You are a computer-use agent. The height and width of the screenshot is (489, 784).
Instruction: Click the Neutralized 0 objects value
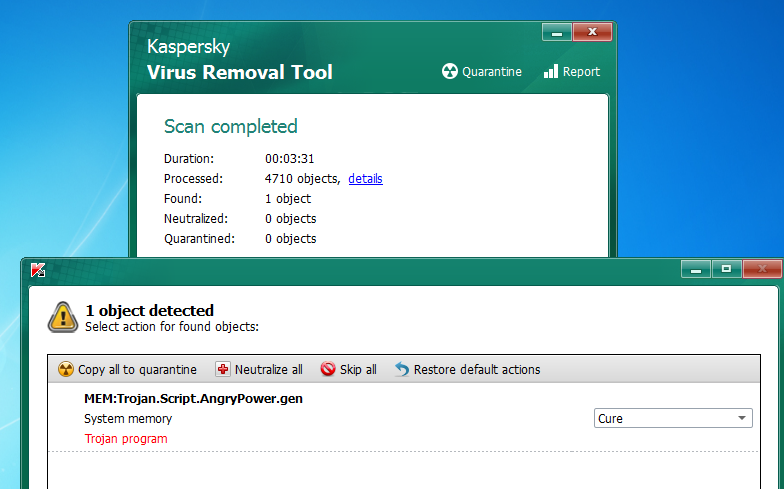pos(290,218)
